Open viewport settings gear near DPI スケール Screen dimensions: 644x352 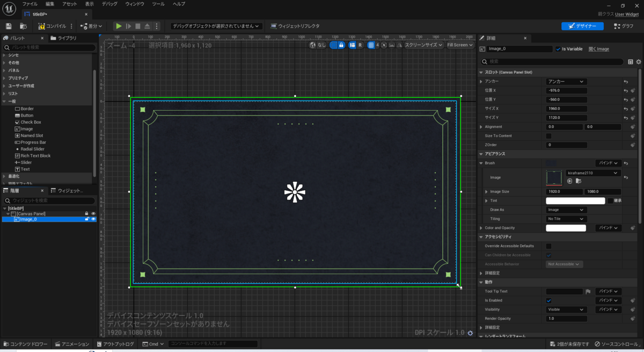470,333
